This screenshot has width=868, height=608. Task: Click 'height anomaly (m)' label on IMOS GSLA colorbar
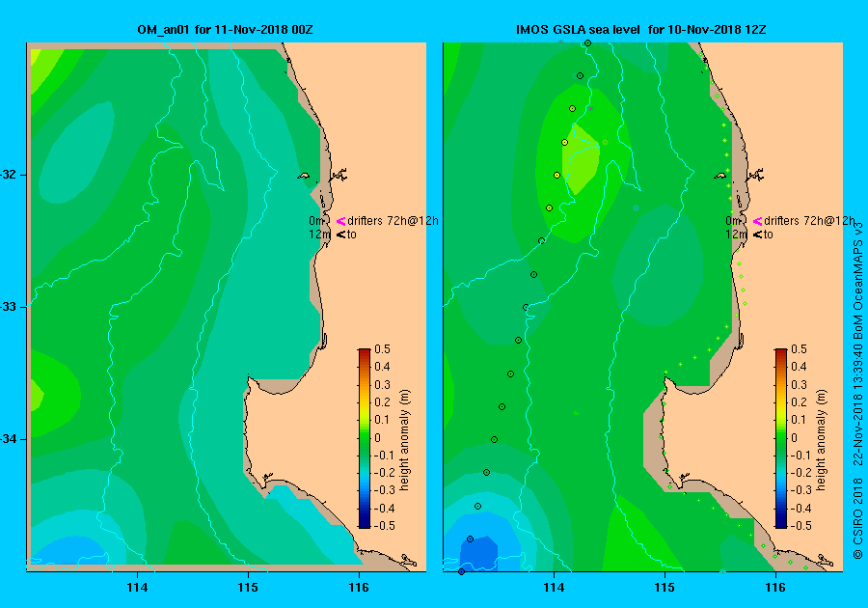coord(822,440)
